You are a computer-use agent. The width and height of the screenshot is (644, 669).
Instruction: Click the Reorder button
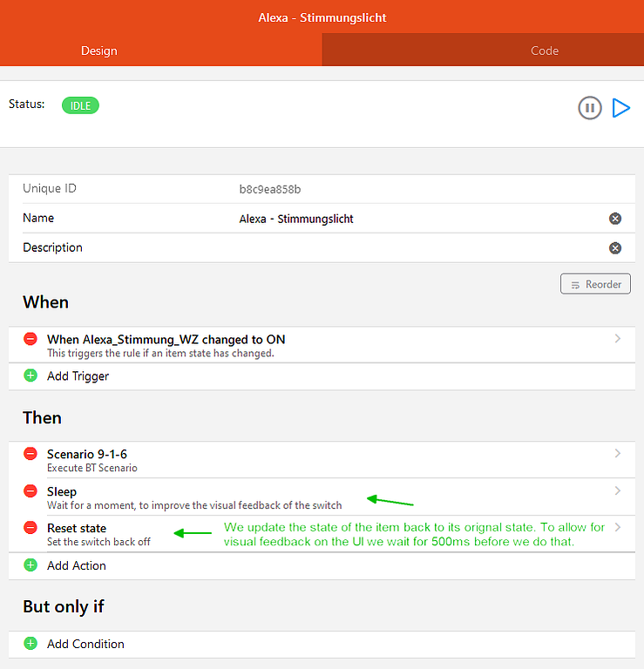click(x=595, y=284)
